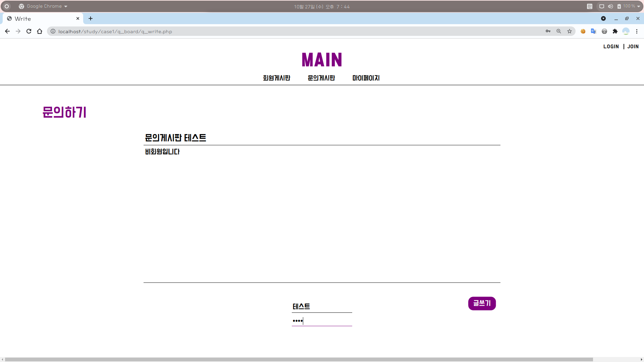Click the saved passwords key icon
This screenshot has width=644, height=362.
click(x=548, y=31)
